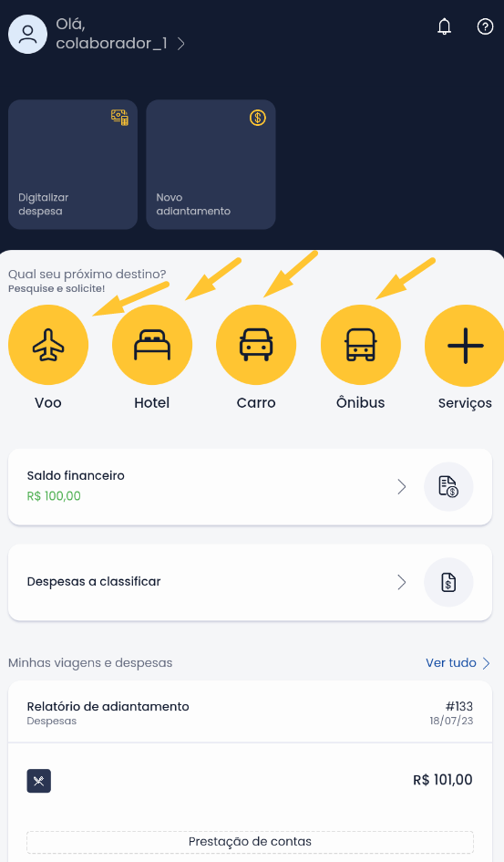504x862 pixels.
Task: Select the Ônibus bus icon
Action: [x=361, y=345]
